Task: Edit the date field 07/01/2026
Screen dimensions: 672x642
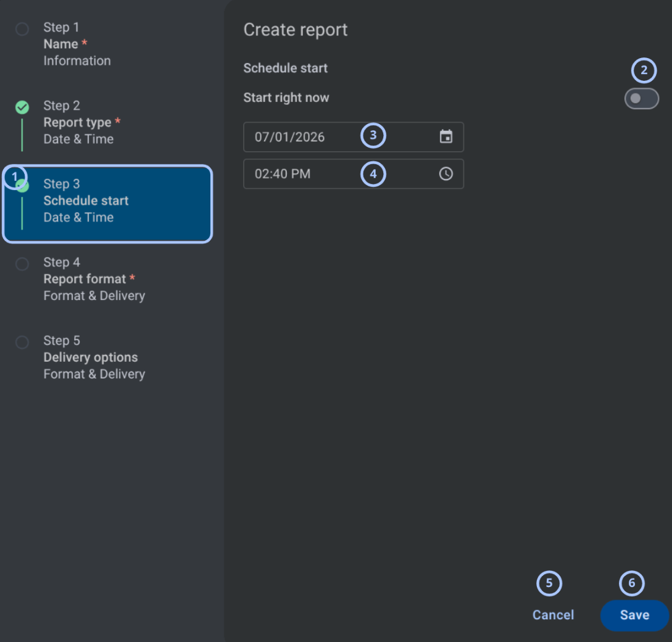Action: click(353, 137)
